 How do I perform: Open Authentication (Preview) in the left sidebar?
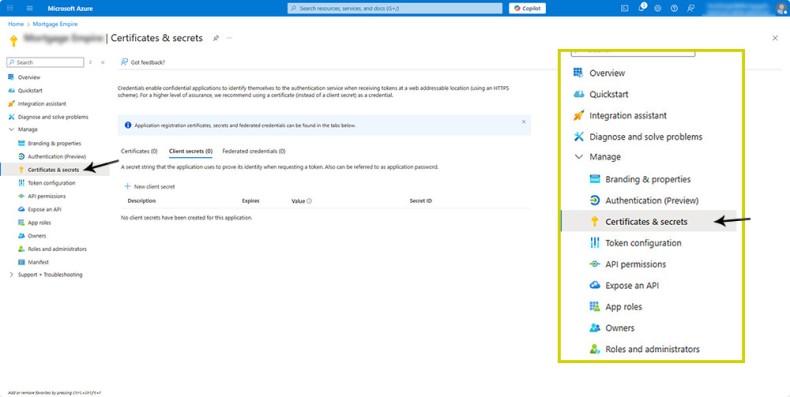point(56,157)
